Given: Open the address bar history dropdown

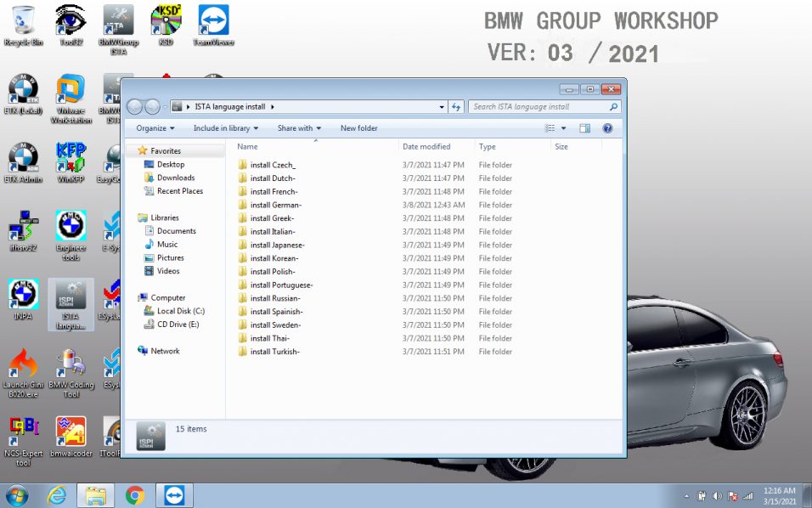Looking at the screenshot, I should [x=441, y=107].
